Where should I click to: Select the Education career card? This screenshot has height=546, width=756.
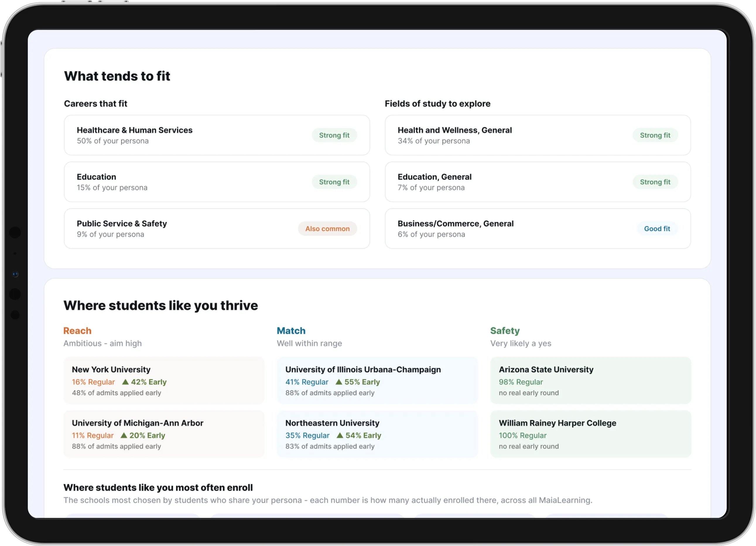(x=217, y=182)
